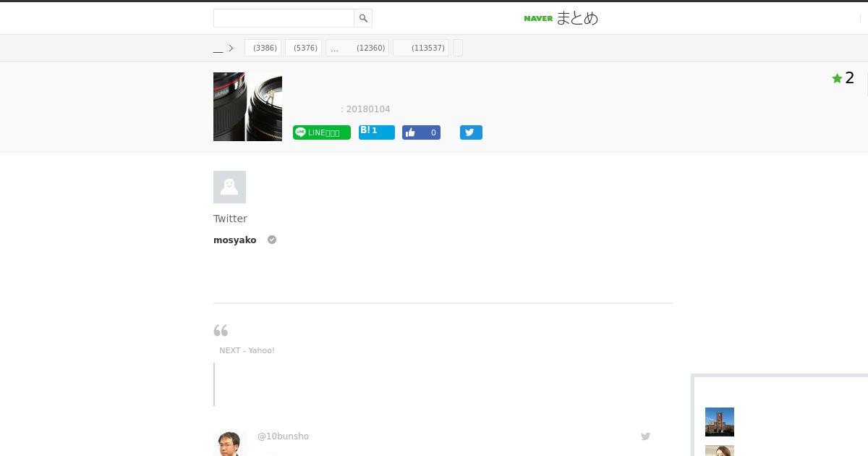Click the NEXT - Yahoo! source link
The height and width of the screenshot is (456, 868).
click(247, 350)
